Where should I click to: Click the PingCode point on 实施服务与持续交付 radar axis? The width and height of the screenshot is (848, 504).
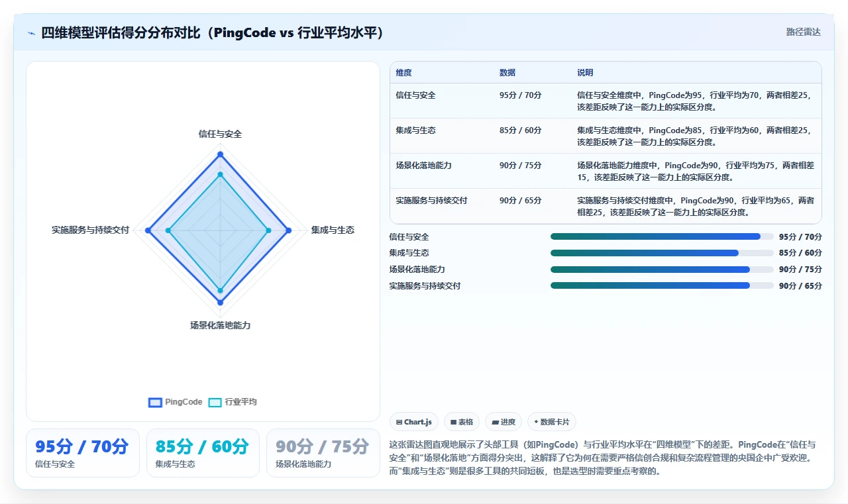pyautogui.click(x=148, y=230)
